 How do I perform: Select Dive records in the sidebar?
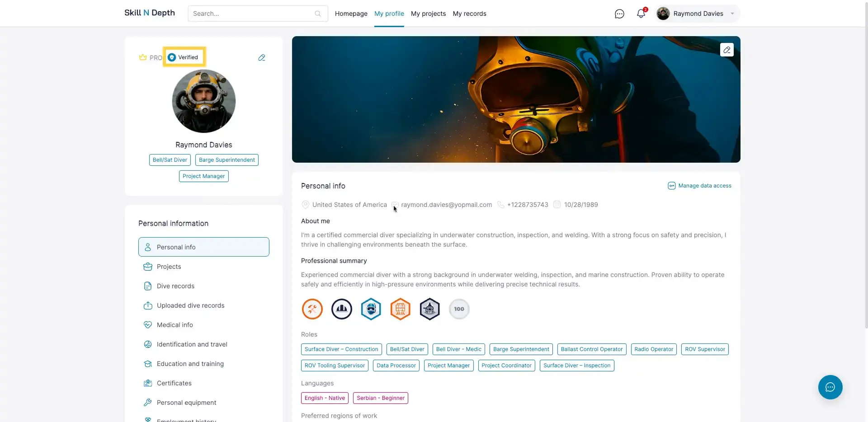pyautogui.click(x=175, y=286)
